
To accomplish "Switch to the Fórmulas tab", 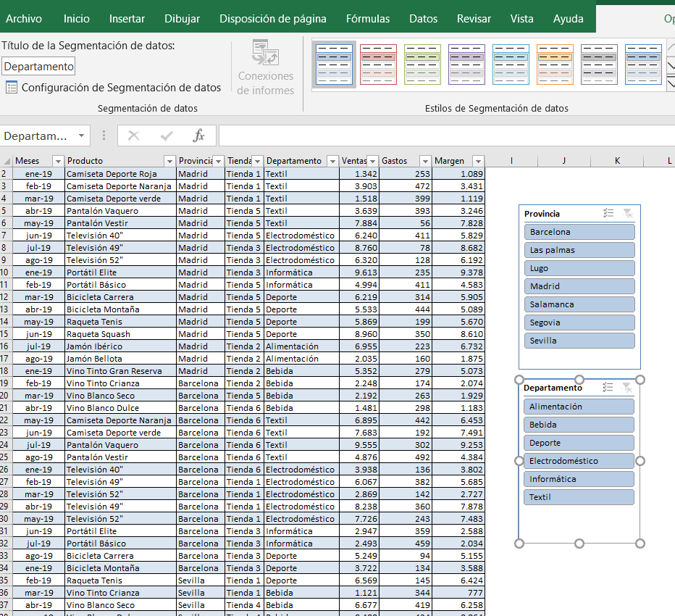I will pos(368,19).
